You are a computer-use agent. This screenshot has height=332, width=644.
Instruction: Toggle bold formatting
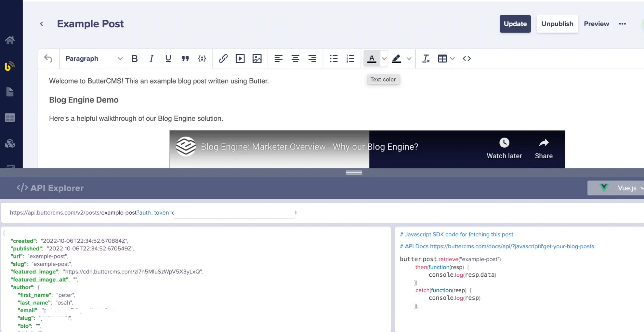pyautogui.click(x=135, y=58)
